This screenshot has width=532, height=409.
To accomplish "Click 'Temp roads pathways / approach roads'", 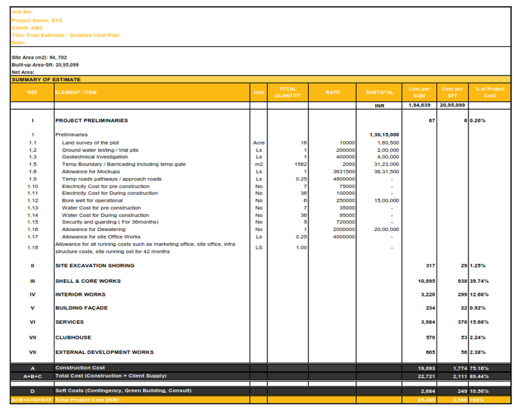I will click(x=112, y=179).
